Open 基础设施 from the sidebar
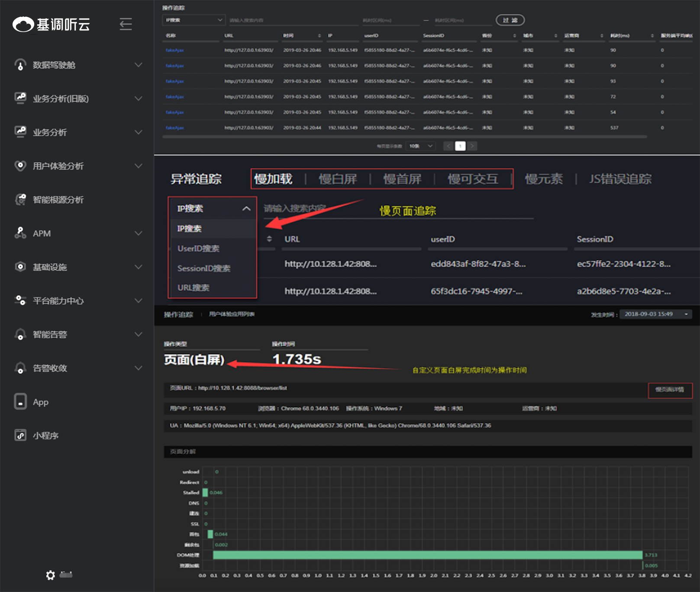The height and width of the screenshot is (592, 700). (50, 267)
